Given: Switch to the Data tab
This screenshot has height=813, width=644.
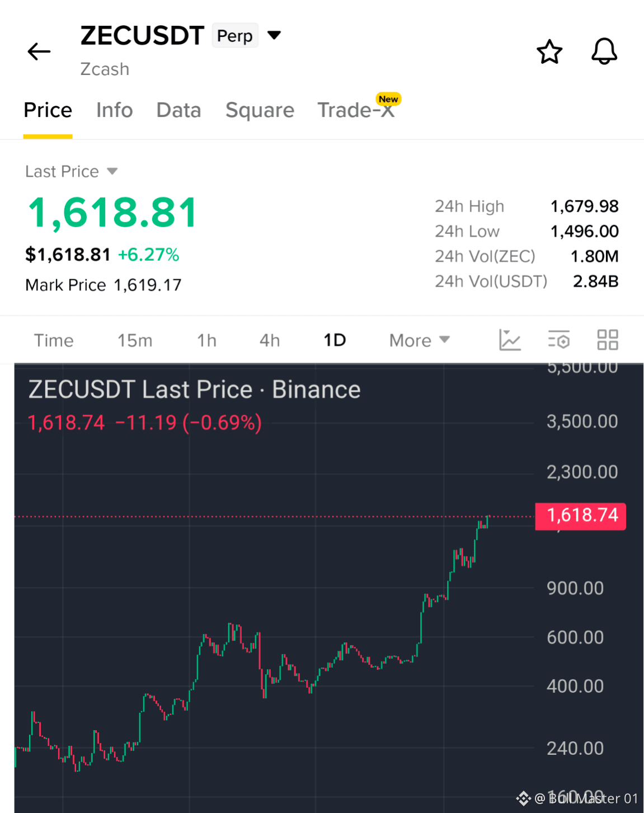Looking at the screenshot, I should coord(178,110).
